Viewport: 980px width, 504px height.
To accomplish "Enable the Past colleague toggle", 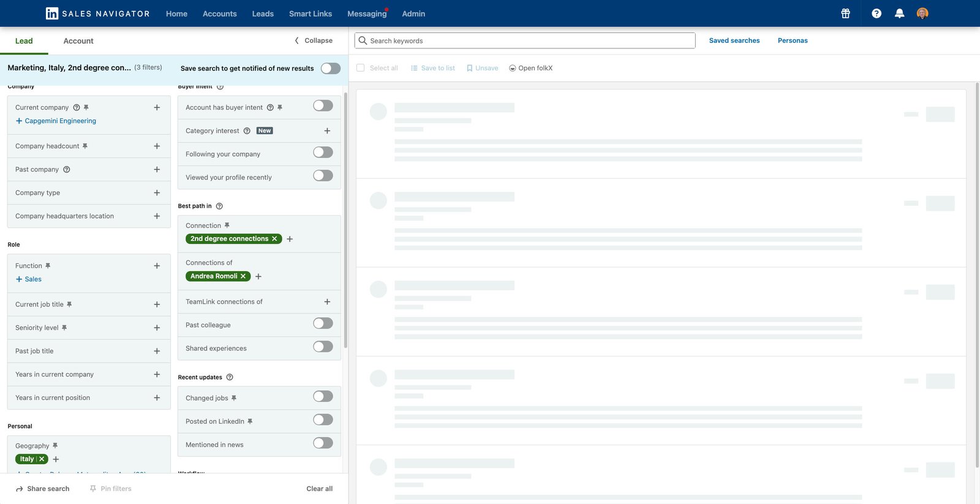I will click(x=323, y=323).
